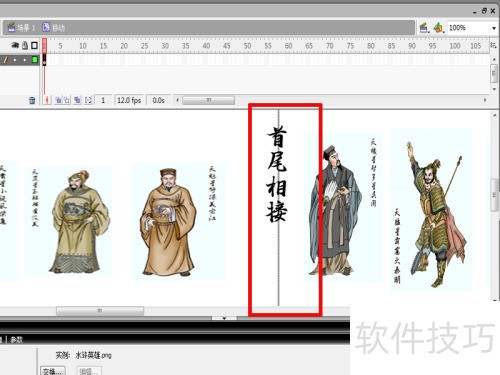Toggle show/hide all layers eye icon

point(15,45)
